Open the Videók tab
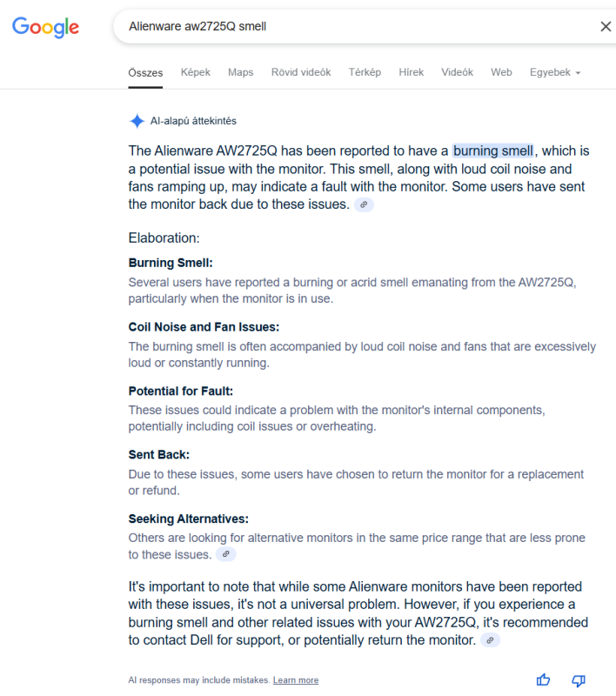Screen dimensions: 616x696 click(x=457, y=72)
